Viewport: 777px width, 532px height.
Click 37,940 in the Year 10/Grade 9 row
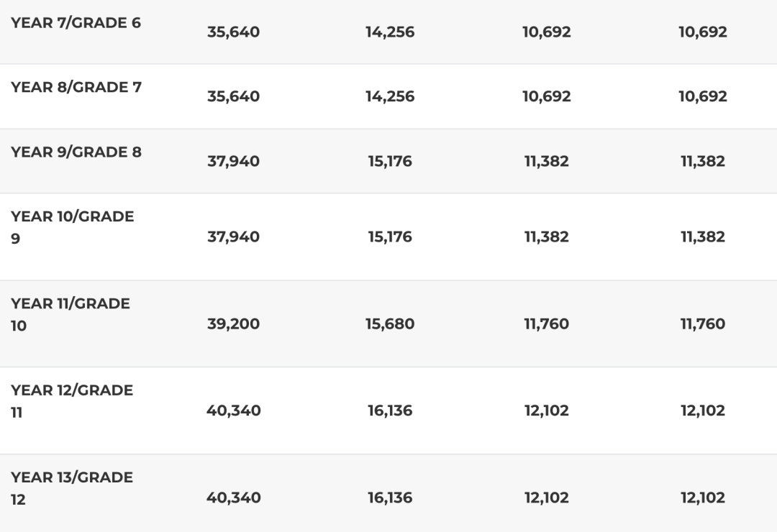tap(233, 237)
